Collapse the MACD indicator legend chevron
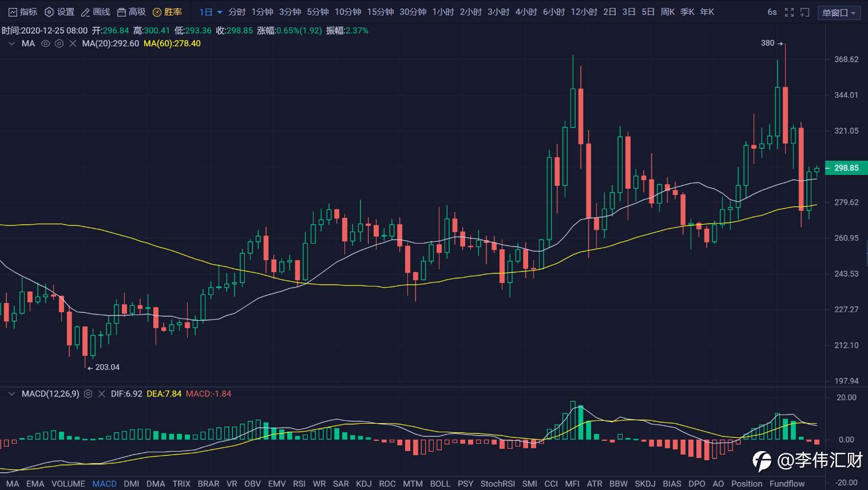The image size is (868, 490). (x=11, y=394)
